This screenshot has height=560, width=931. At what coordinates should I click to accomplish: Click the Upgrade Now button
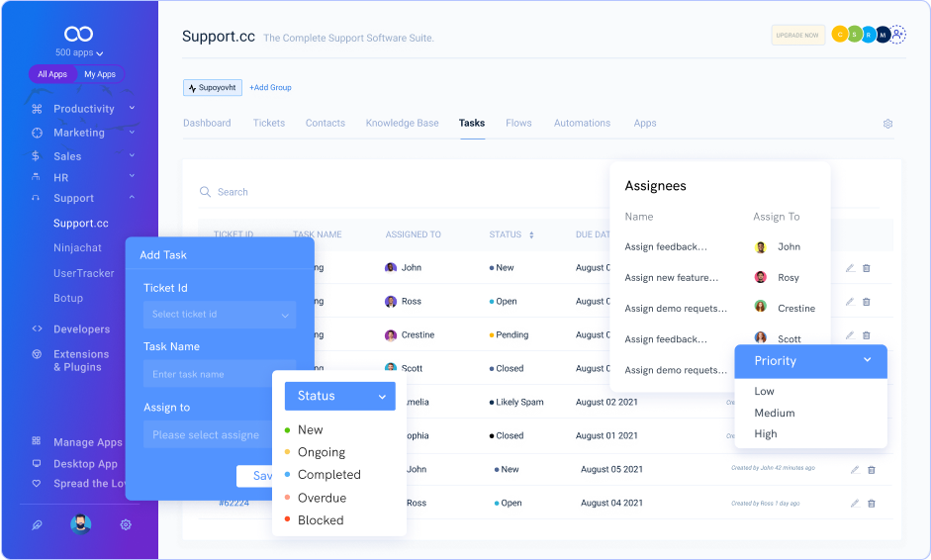click(797, 35)
